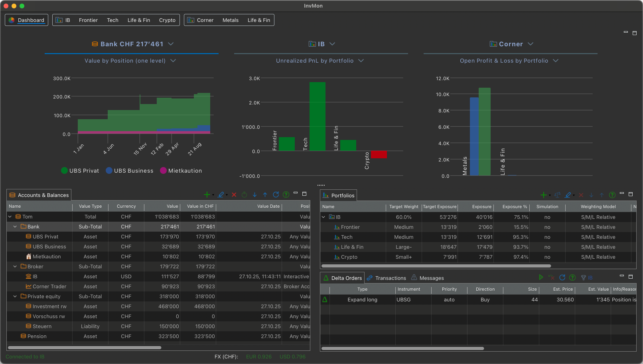Click the balance scales icon in Portfolios toolbar
The height and width of the screenshot is (364, 643).
point(557,195)
